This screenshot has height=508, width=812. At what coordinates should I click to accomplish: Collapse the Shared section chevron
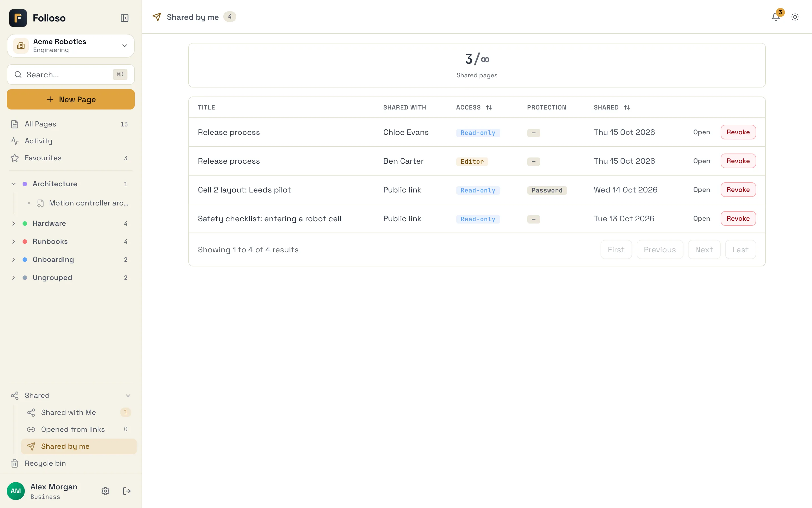click(128, 395)
